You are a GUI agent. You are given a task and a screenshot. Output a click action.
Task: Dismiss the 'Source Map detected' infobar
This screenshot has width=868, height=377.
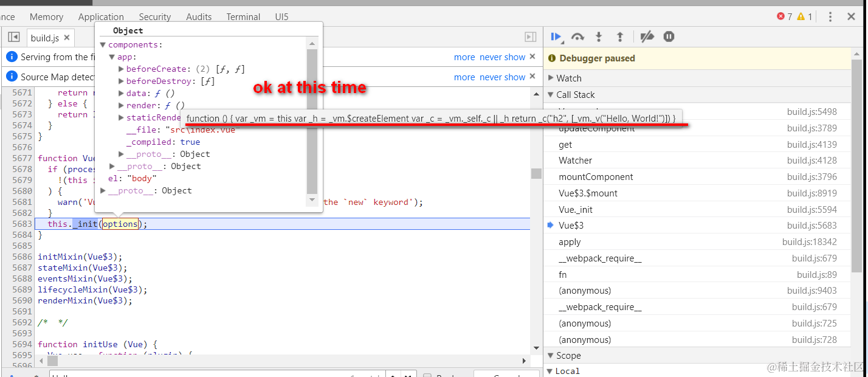click(532, 77)
